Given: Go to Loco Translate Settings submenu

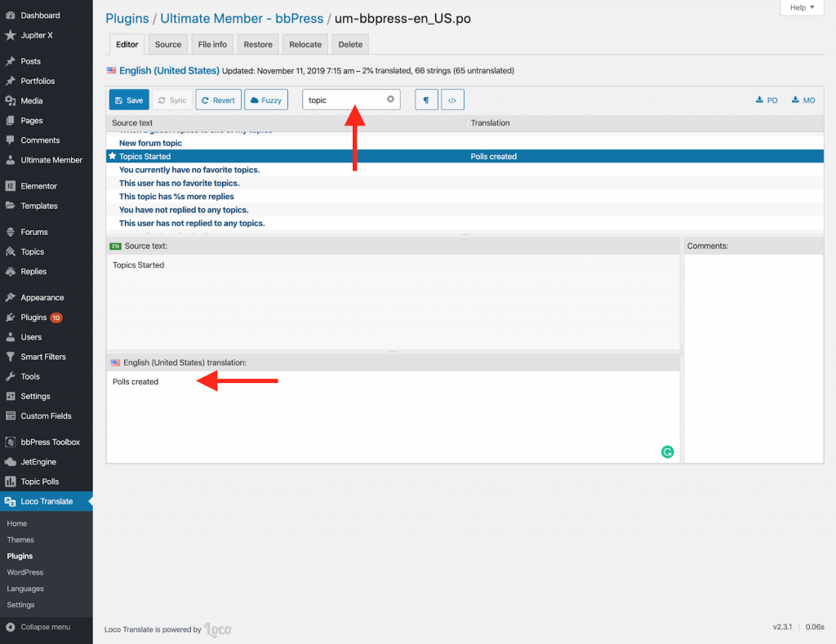Looking at the screenshot, I should click(23, 605).
